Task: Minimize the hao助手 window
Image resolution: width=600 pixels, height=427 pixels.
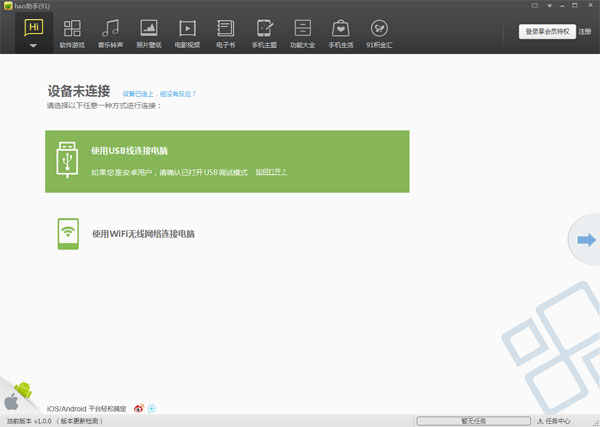Action: click(x=562, y=6)
